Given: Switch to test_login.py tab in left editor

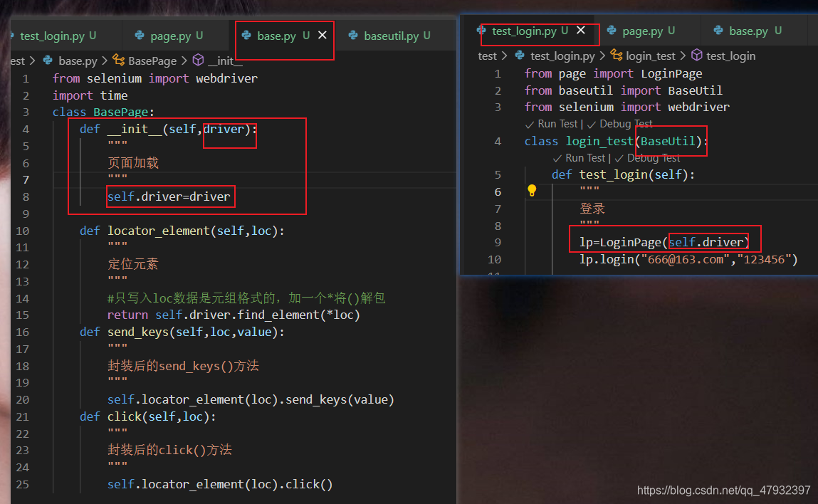Looking at the screenshot, I should click(58, 36).
